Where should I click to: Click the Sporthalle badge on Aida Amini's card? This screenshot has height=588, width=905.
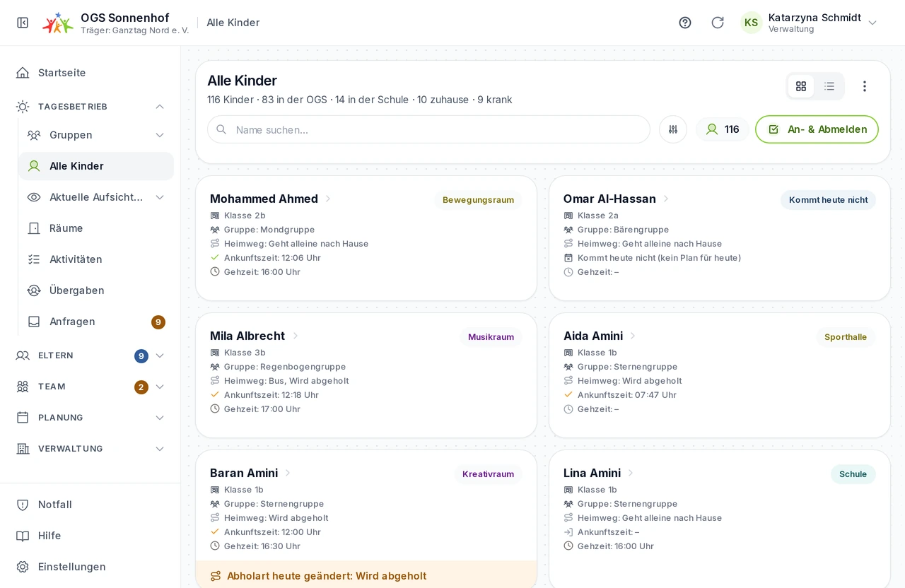[x=846, y=337]
